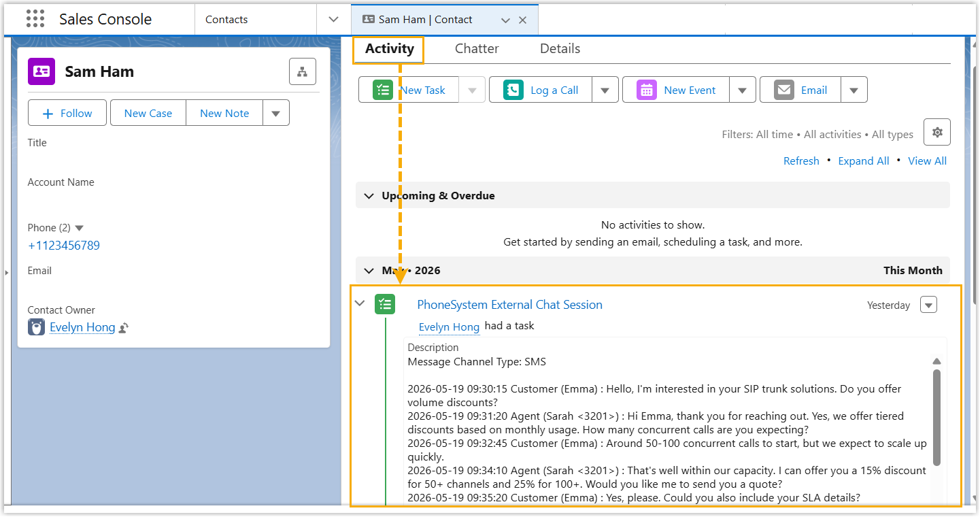Click the New Task button label

pos(423,90)
